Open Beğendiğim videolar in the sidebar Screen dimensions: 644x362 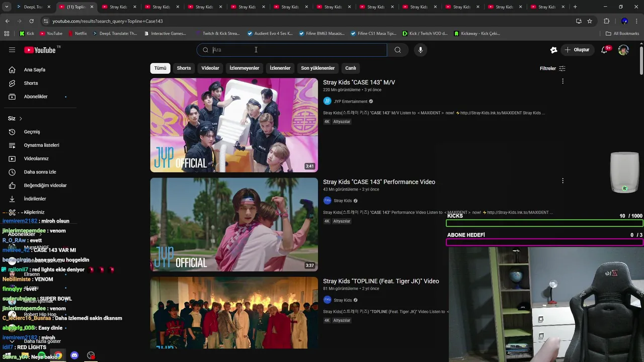point(45,186)
